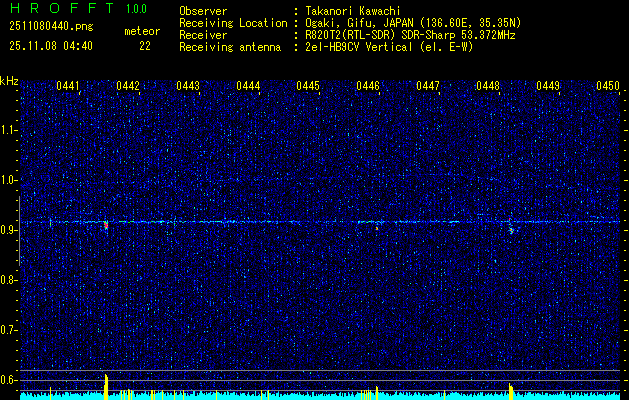Click the kHz axis unit label
Image resolution: width=629 pixels, height=400 pixels.
point(9,81)
